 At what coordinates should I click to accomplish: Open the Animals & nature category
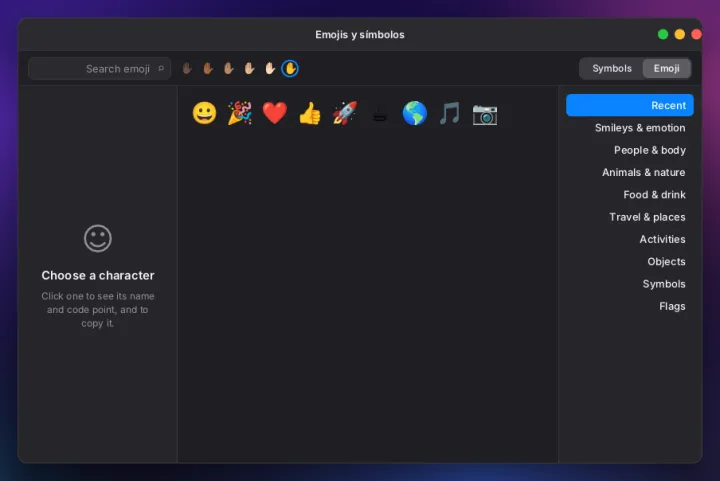(x=630, y=172)
